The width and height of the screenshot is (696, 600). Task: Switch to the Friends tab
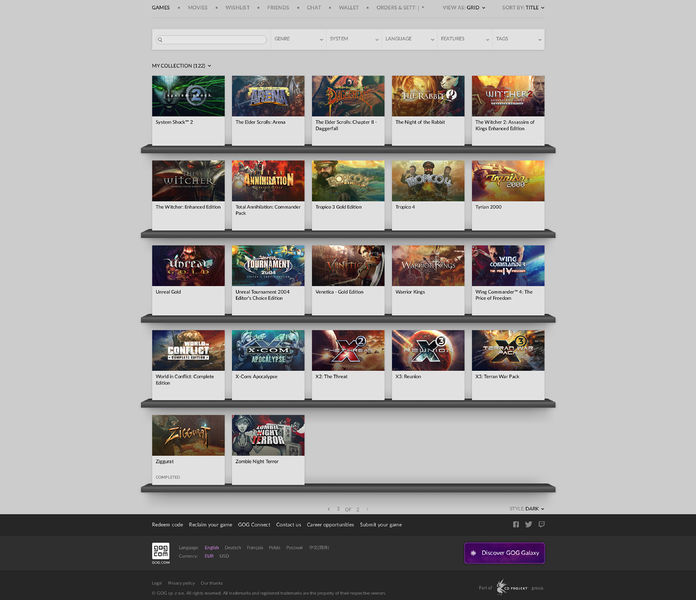(278, 8)
